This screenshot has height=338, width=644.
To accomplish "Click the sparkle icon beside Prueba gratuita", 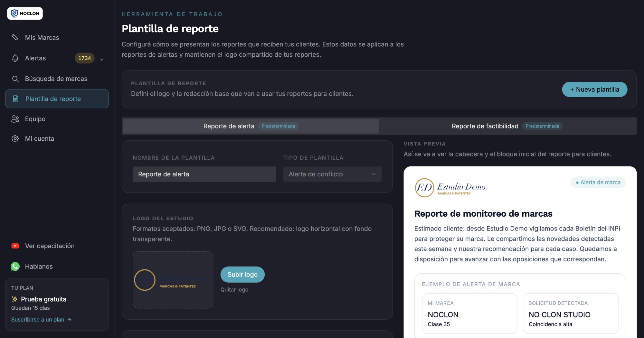I will [14, 299].
